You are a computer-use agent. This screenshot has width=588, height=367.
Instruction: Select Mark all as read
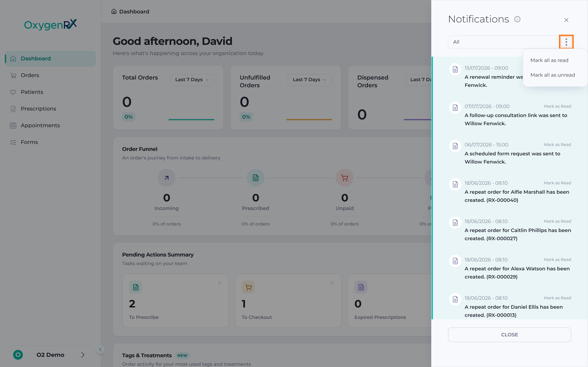click(x=549, y=60)
